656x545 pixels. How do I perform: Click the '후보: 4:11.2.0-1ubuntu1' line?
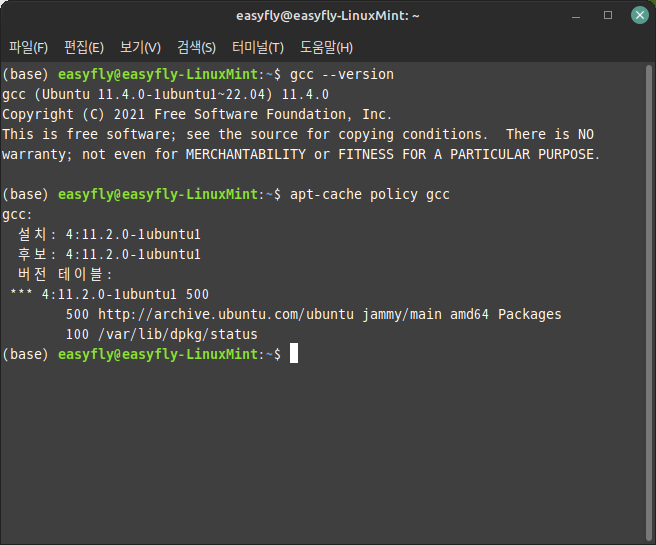pos(109,254)
